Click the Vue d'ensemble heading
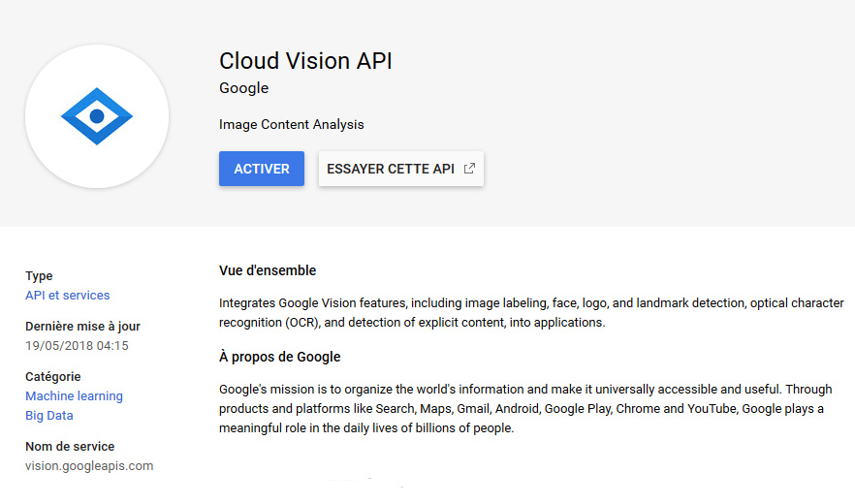 pyautogui.click(x=268, y=270)
